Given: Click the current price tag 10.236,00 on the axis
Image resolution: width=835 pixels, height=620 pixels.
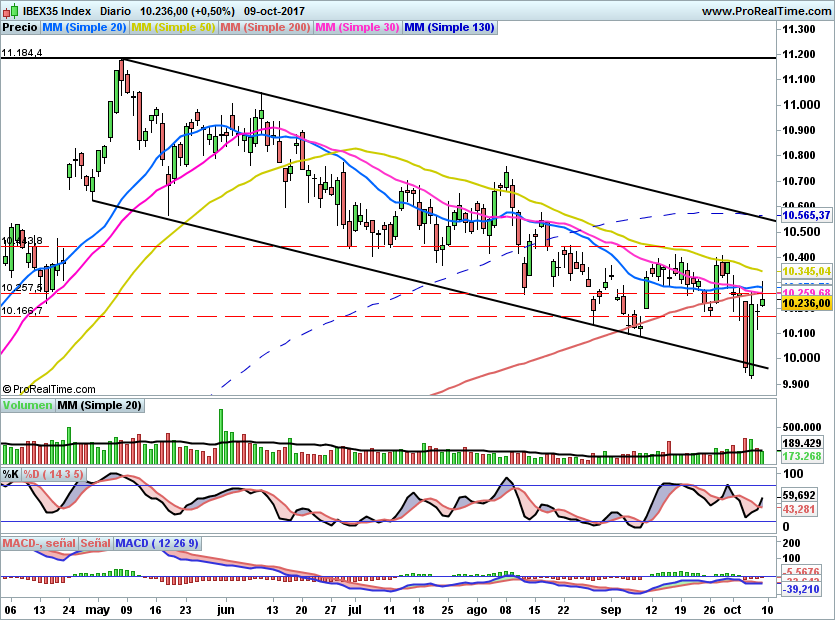Looking at the screenshot, I should click(806, 303).
